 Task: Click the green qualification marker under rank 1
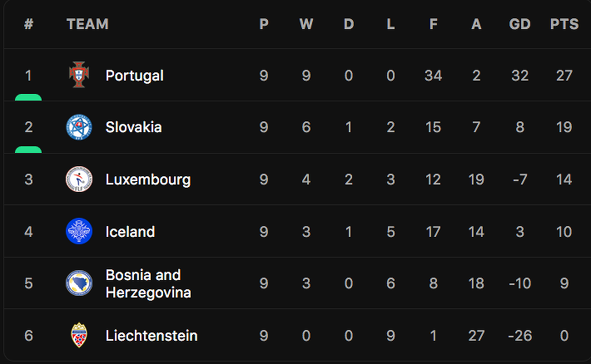(28, 97)
